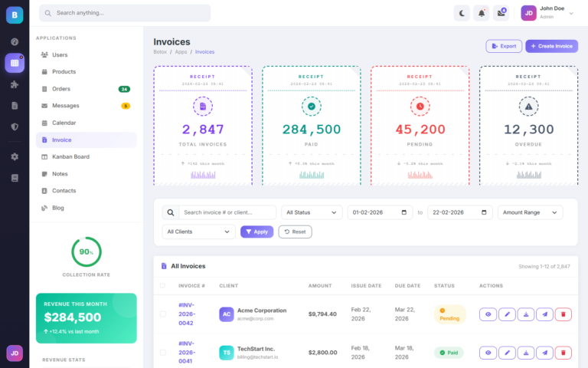Viewport: 588px width, 368px height.
Task: Open the All Clients dropdown
Action: (198, 232)
